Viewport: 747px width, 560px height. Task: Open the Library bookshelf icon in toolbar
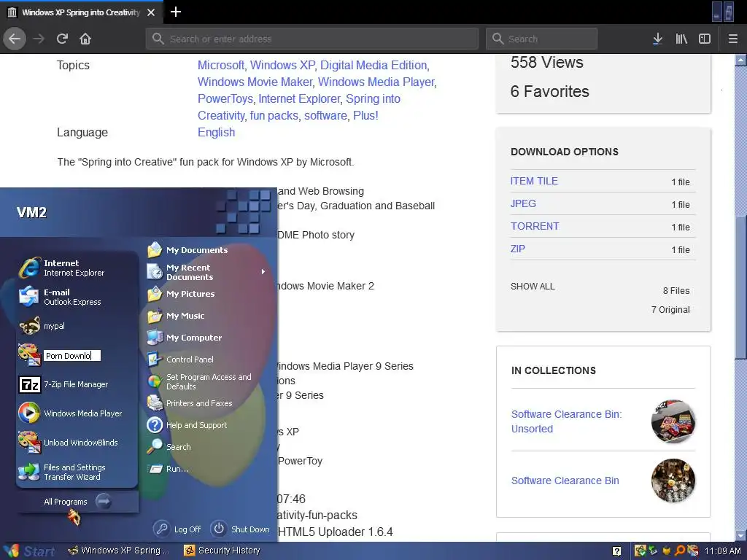681,39
